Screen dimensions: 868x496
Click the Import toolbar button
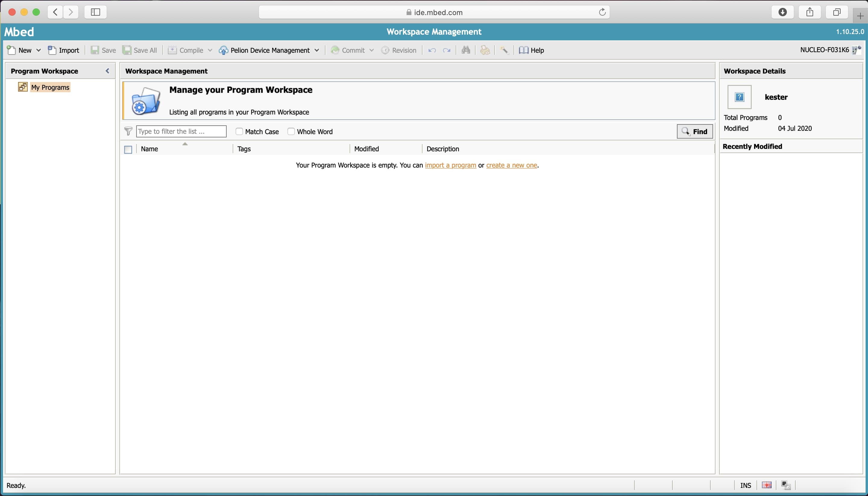[63, 50]
